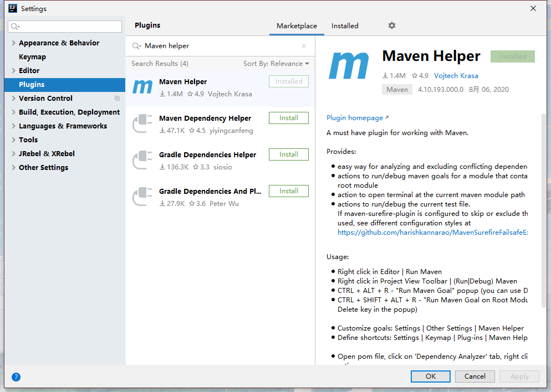551x392 pixels.
Task: Expand the Languages & Frameworks node
Action: (x=13, y=126)
